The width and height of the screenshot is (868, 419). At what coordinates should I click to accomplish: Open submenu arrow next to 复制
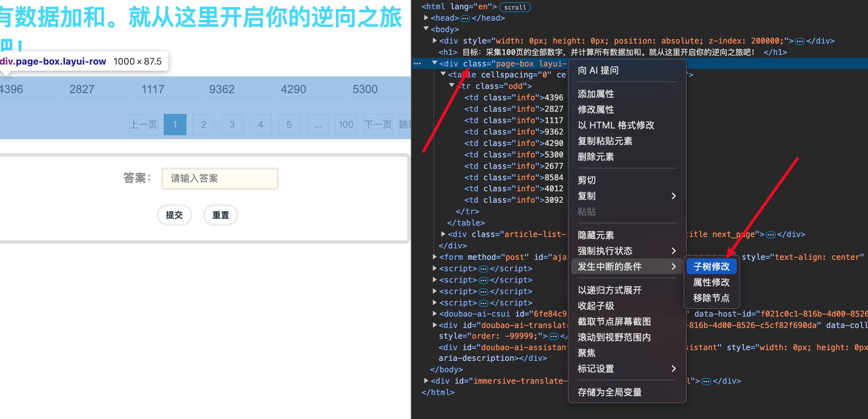[x=673, y=196]
